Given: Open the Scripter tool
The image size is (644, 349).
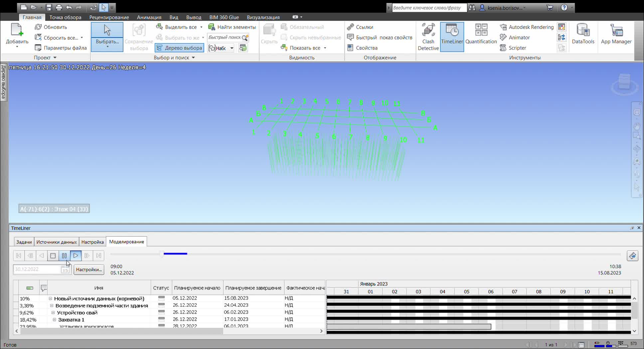Looking at the screenshot, I should coord(513,48).
